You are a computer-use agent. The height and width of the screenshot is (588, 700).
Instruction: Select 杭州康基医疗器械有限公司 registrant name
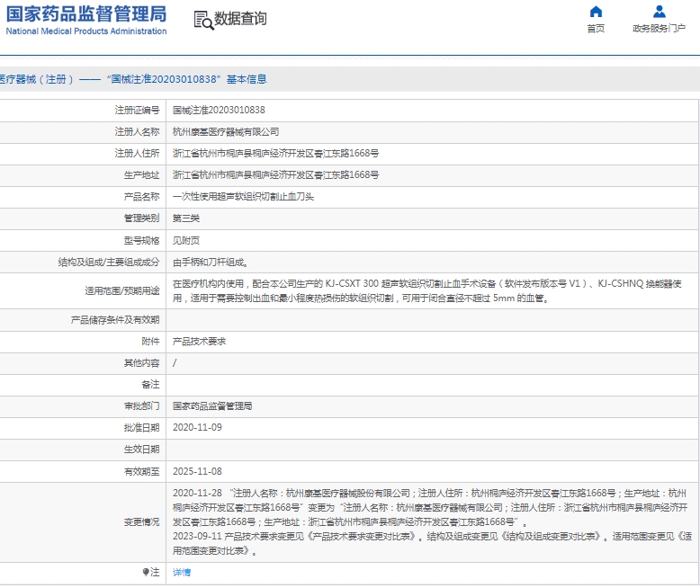pos(226,131)
